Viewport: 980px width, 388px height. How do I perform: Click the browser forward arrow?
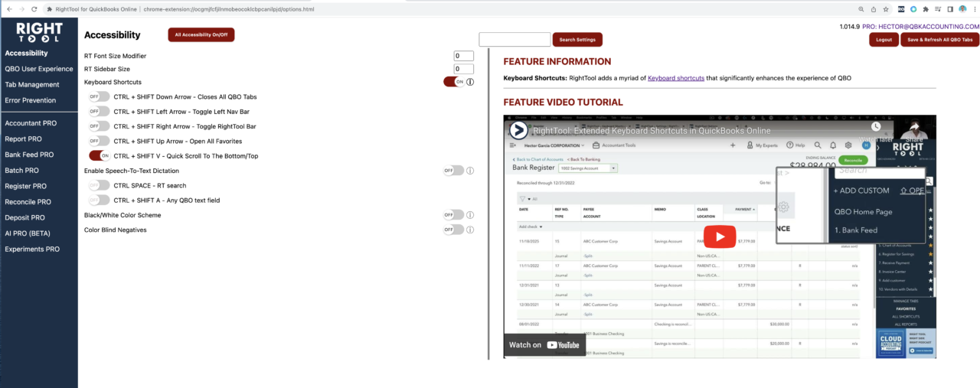pos(21,9)
